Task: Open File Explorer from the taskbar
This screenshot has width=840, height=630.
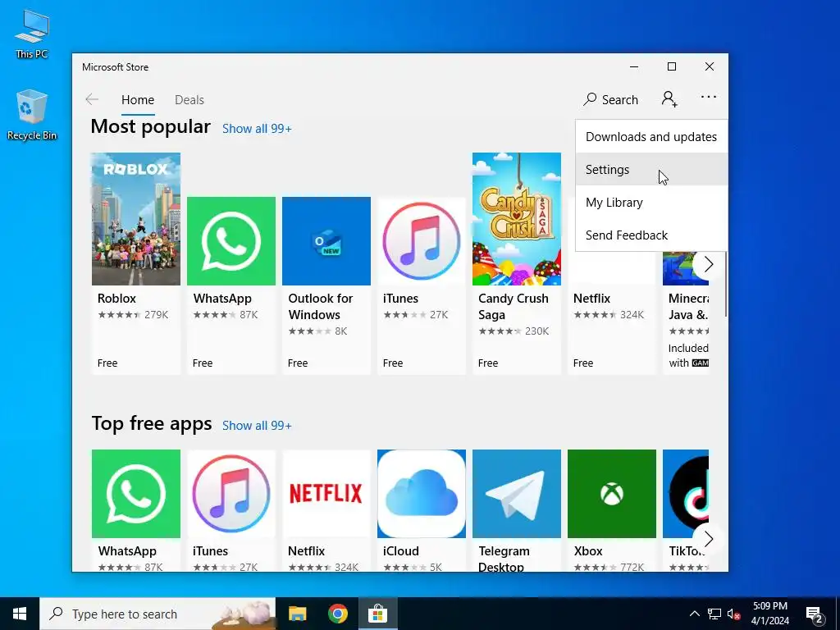Action: tap(297, 614)
